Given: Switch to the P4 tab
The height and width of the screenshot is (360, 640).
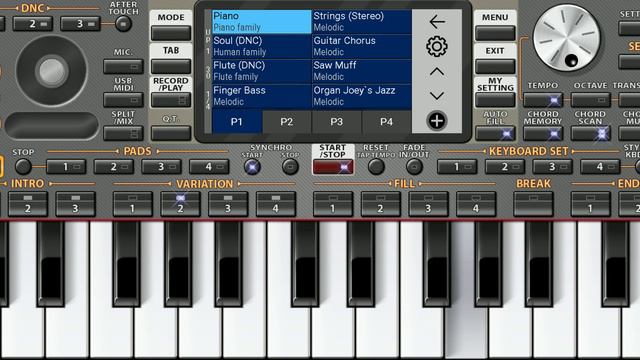Looking at the screenshot, I should pos(387,122).
